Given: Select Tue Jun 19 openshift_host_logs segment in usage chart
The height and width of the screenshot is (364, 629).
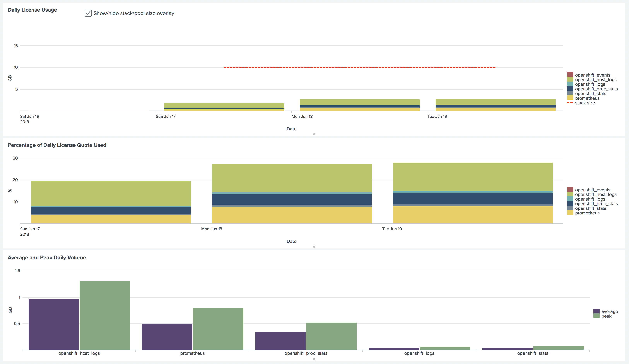Looking at the screenshot, I should coord(496,102).
